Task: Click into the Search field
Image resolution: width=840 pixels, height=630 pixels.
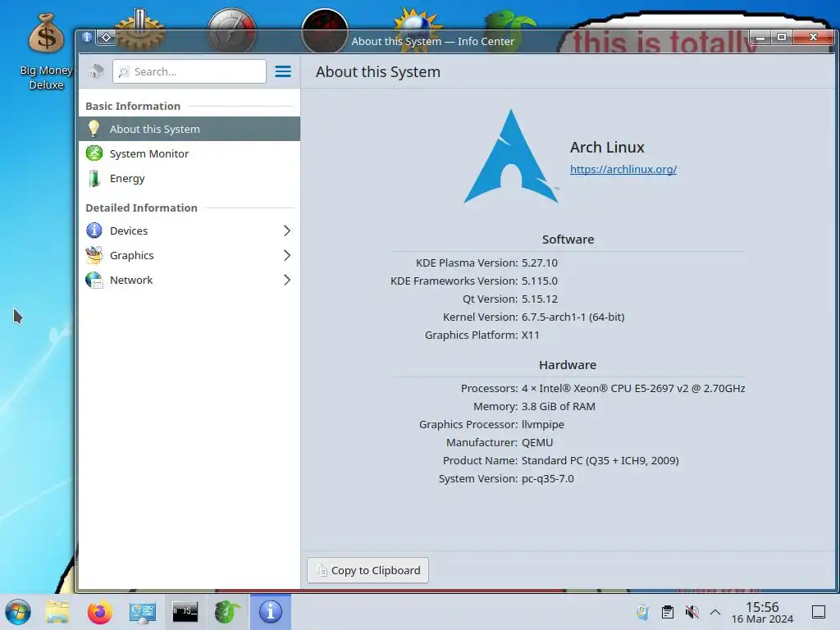Action: [x=189, y=72]
